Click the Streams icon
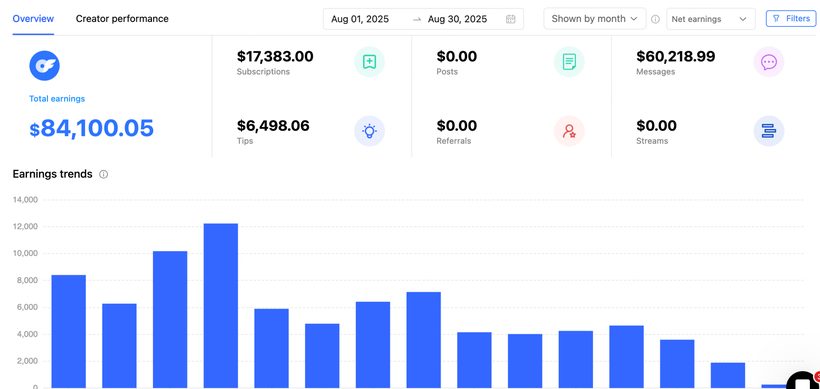Image resolution: width=820 pixels, height=389 pixels. click(768, 131)
